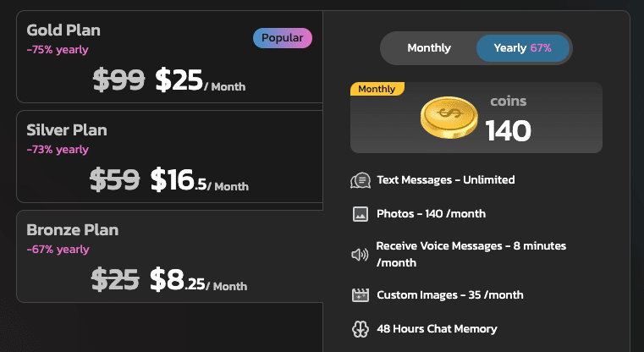This screenshot has width=644, height=352.
Task: Click the 48 Hours Chat Memory text
Action: (437, 328)
